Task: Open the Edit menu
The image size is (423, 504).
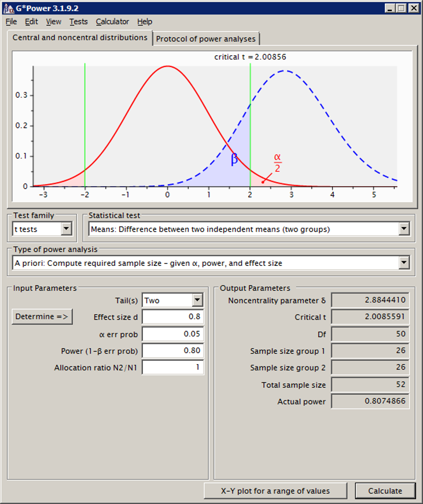Action: click(x=31, y=21)
